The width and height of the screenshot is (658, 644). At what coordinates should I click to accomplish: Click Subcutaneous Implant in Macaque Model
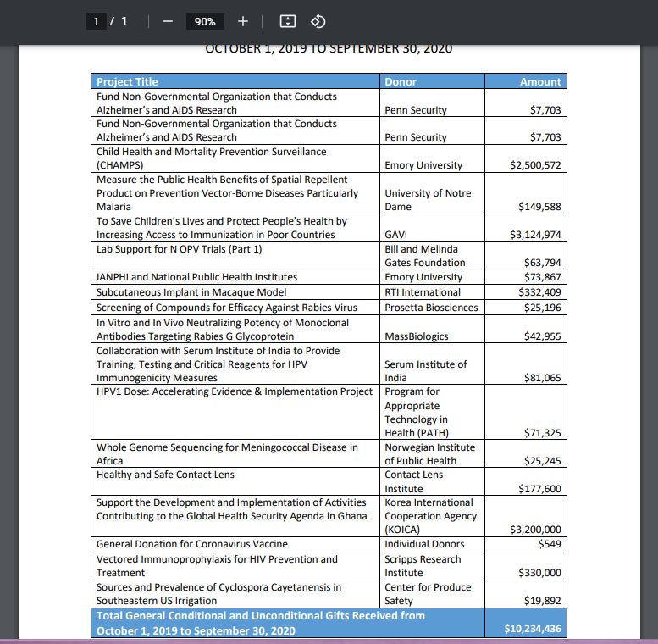pyautogui.click(x=191, y=292)
